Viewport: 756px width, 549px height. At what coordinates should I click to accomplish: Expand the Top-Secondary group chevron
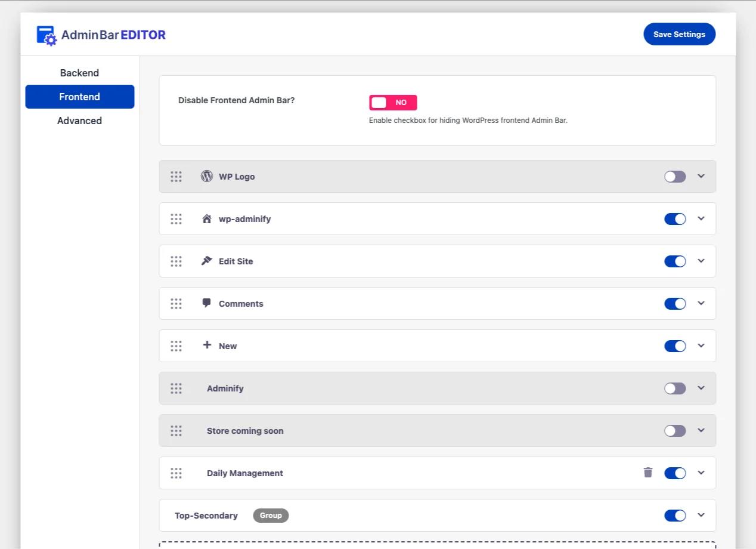pyautogui.click(x=701, y=515)
